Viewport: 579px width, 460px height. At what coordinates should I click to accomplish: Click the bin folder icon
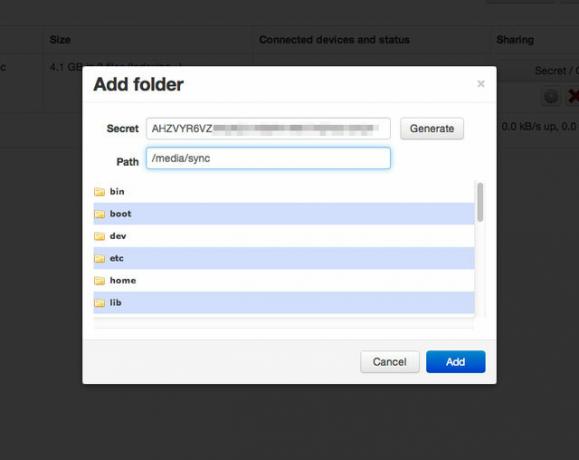[x=99, y=192]
